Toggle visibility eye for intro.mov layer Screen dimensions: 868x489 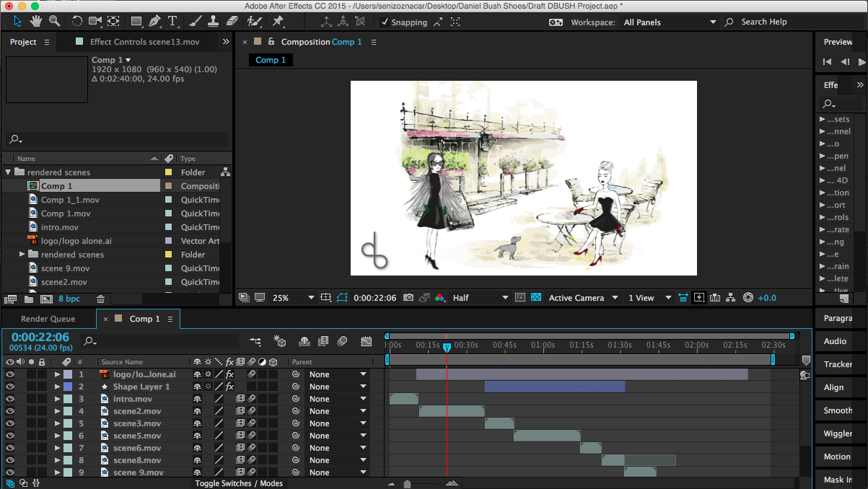click(x=10, y=399)
